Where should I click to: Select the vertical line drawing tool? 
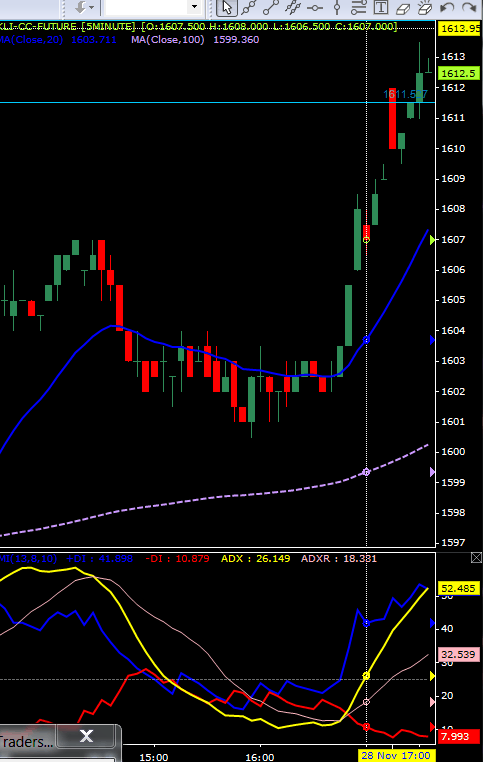pyautogui.click(x=336, y=7)
